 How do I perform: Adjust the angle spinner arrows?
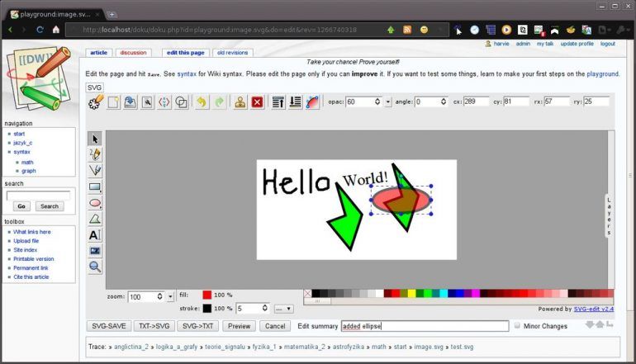tap(444, 102)
